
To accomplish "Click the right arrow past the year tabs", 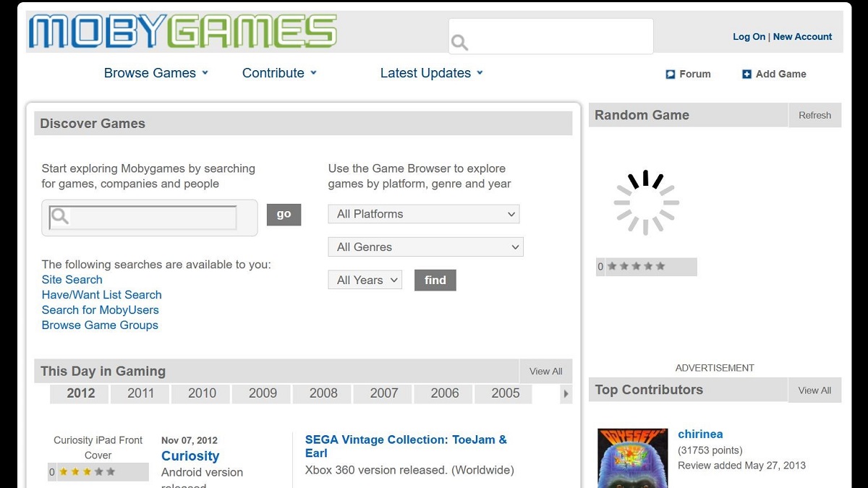I will [x=566, y=394].
